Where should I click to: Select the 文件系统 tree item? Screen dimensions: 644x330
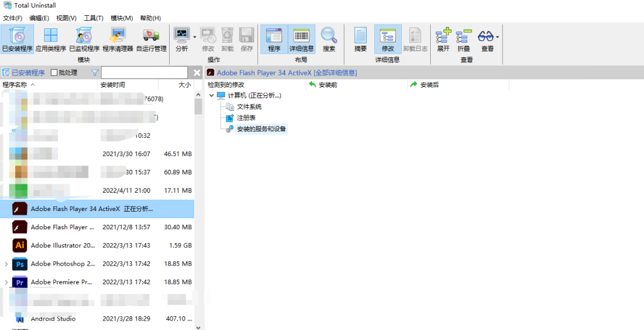click(x=249, y=107)
